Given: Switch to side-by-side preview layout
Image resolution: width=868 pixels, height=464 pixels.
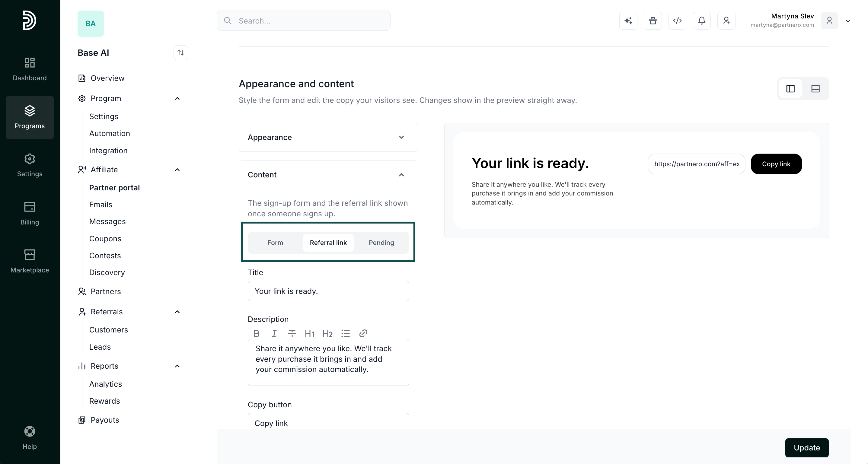Looking at the screenshot, I should click(x=790, y=89).
